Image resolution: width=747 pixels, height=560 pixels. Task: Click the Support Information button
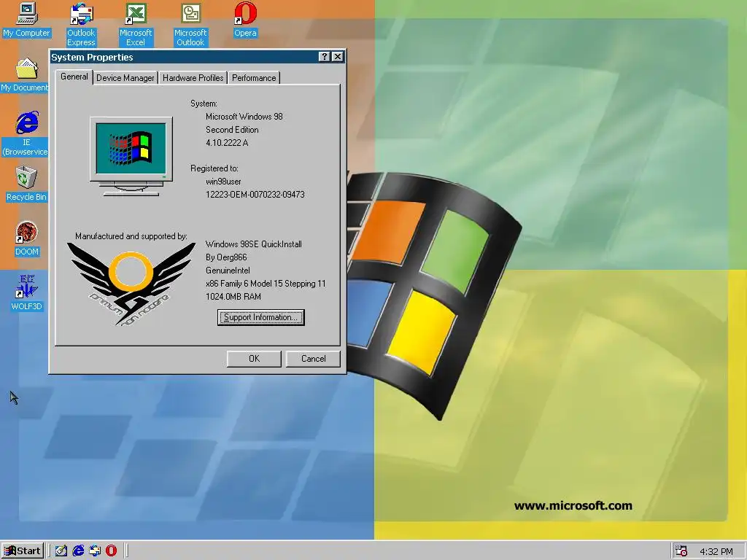(x=260, y=317)
